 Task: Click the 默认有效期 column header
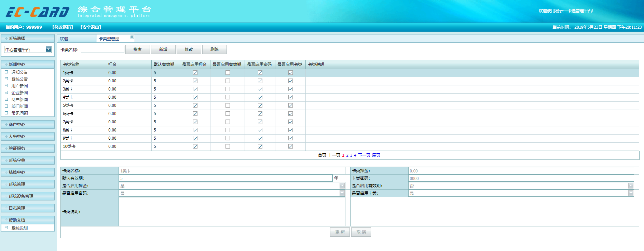(166, 64)
